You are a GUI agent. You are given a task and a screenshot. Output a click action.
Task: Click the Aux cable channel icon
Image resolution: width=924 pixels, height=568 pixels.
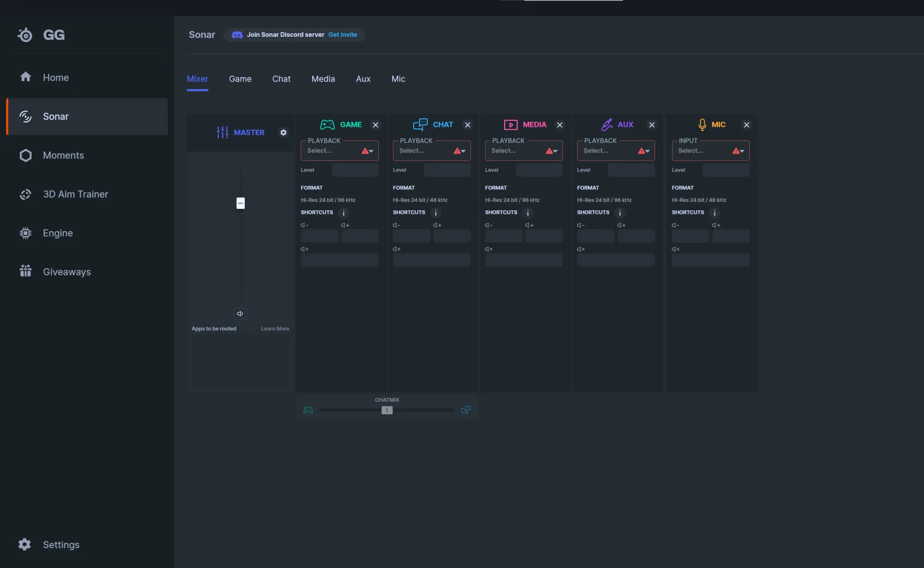[607, 125]
